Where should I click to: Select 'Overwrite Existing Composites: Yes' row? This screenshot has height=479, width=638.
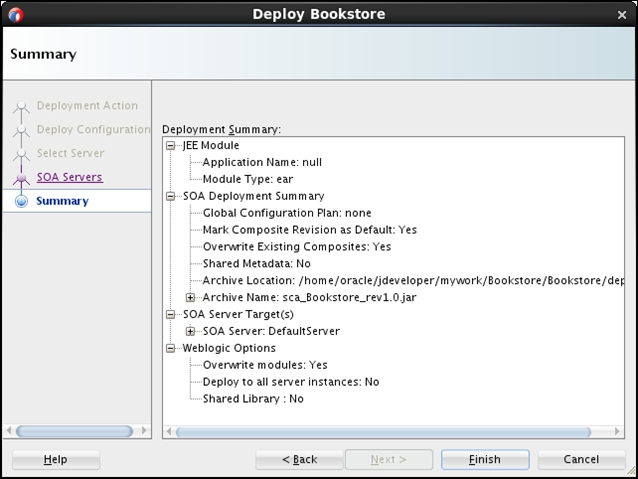(297, 247)
